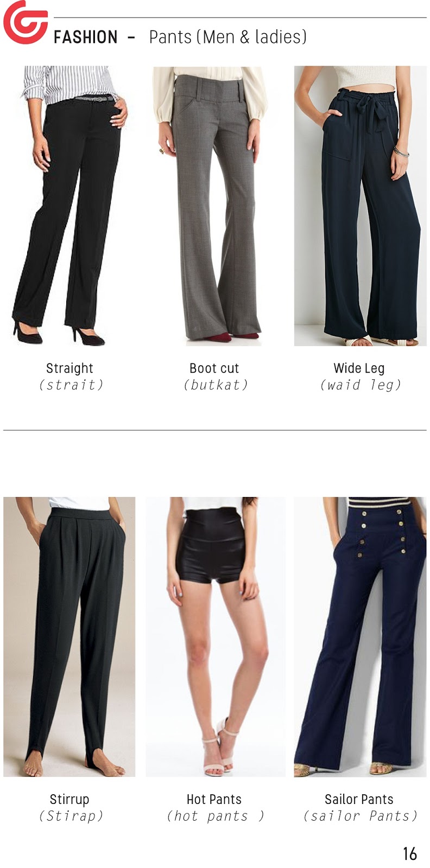The image size is (430, 868).
Task: Click the Sailor Pants caption
Action: click(359, 799)
